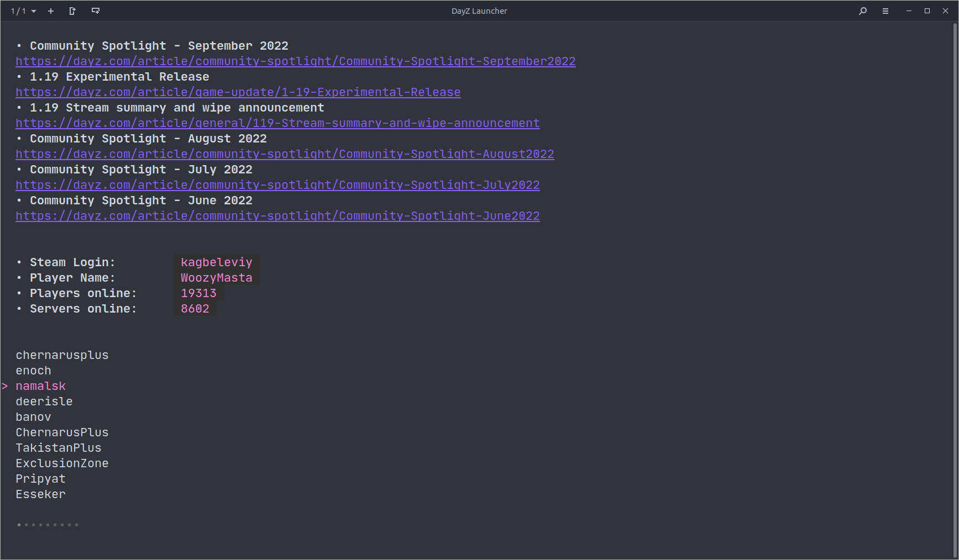Screen dimensions: 959x560
Task: Select TakistanPlus map entry
Action: coord(59,448)
